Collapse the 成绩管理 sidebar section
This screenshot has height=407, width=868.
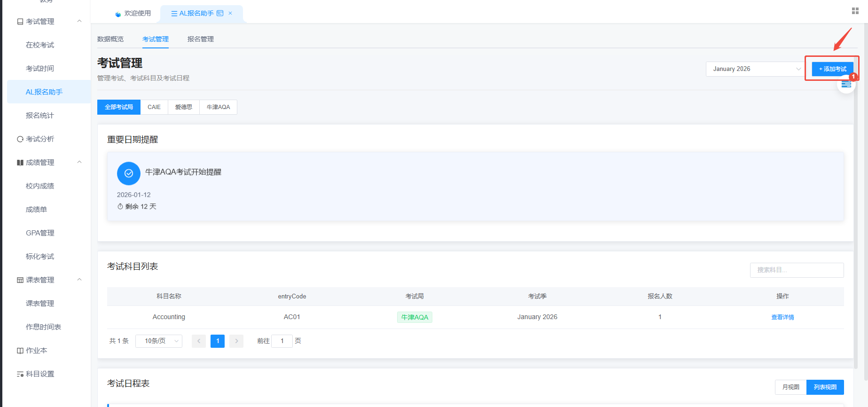coord(79,162)
